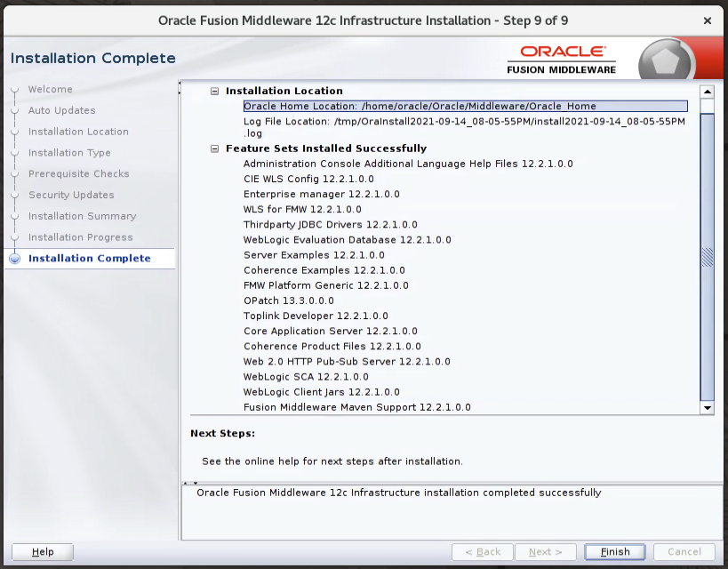Click the Feature Sets Installed Successfully heading
The height and width of the screenshot is (569, 728).
click(x=326, y=148)
